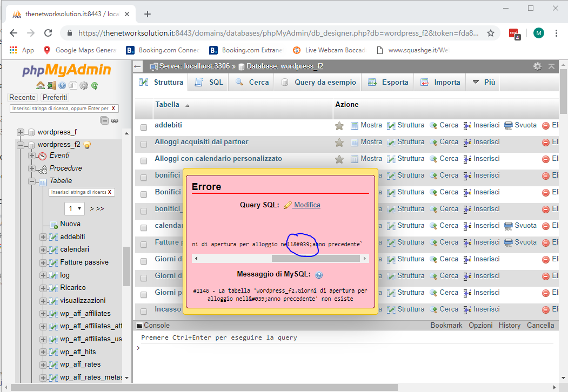Click the green reload navigation icon

[x=95, y=85]
